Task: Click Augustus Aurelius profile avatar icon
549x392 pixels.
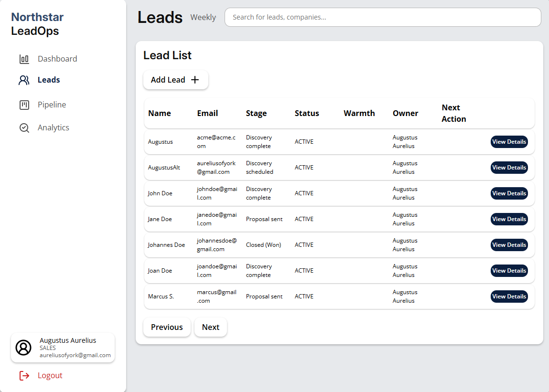Action: point(23,348)
